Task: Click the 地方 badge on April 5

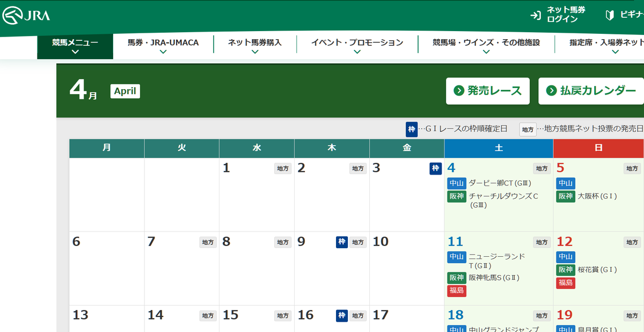Action: [x=632, y=169]
